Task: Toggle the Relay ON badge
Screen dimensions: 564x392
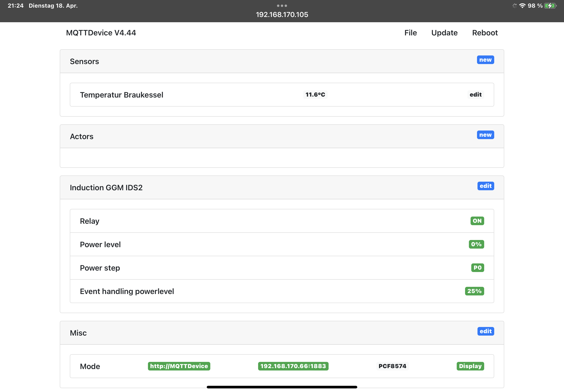Action: coord(477,221)
